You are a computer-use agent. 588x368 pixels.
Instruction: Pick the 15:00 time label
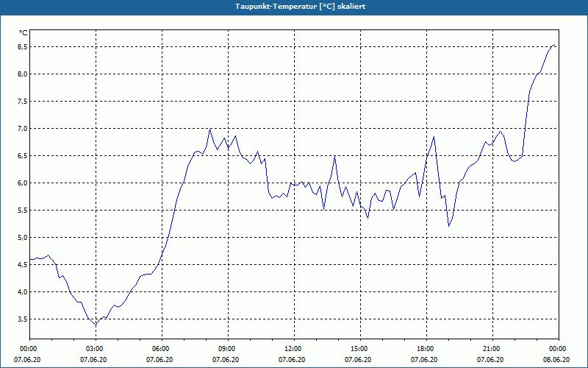point(360,349)
